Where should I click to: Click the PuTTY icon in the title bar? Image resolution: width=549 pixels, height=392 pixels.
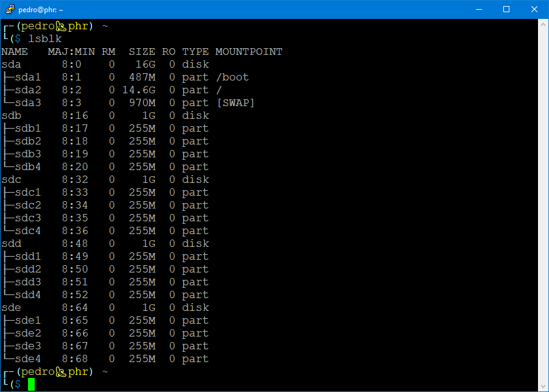(9, 9)
